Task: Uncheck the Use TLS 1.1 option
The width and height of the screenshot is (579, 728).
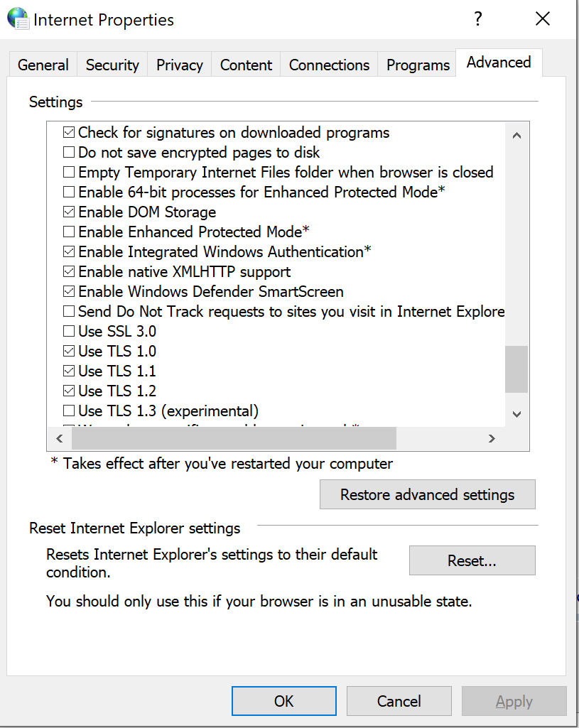Action: point(69,371)
